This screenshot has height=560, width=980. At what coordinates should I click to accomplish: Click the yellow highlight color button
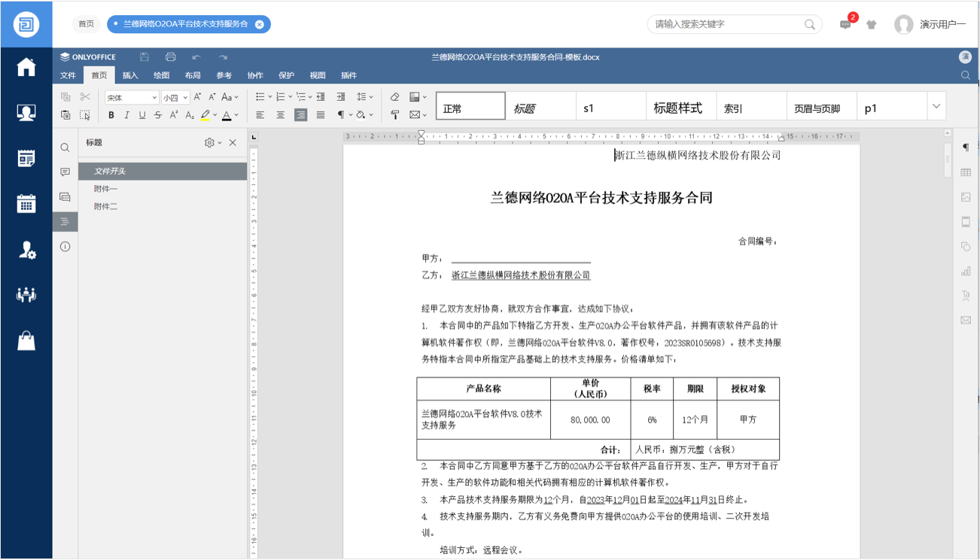(205, 115)
